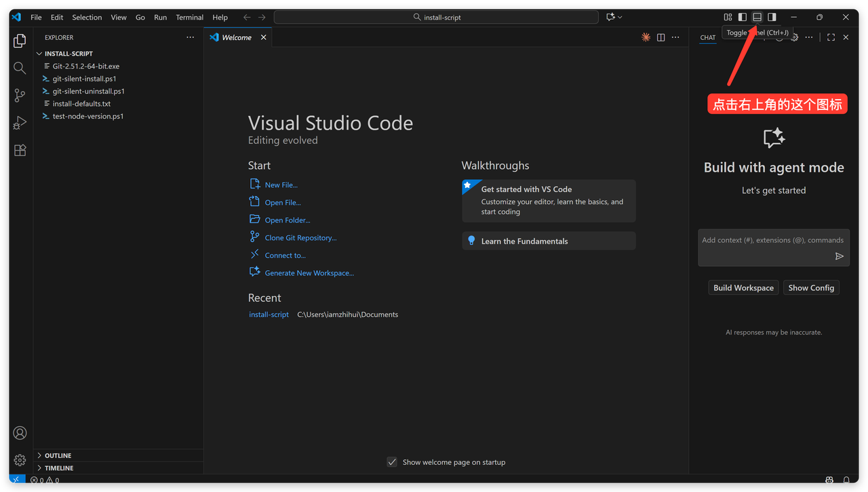868x492 pixels.
Task: Click the Accounts icon in activity bar
Action: [20, 433]
